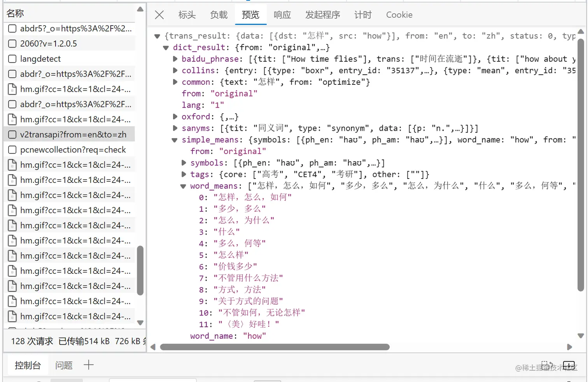Select the v2transapi?from=en&to=zh request
The image size is (588, 382).
[x=70, y=135]
